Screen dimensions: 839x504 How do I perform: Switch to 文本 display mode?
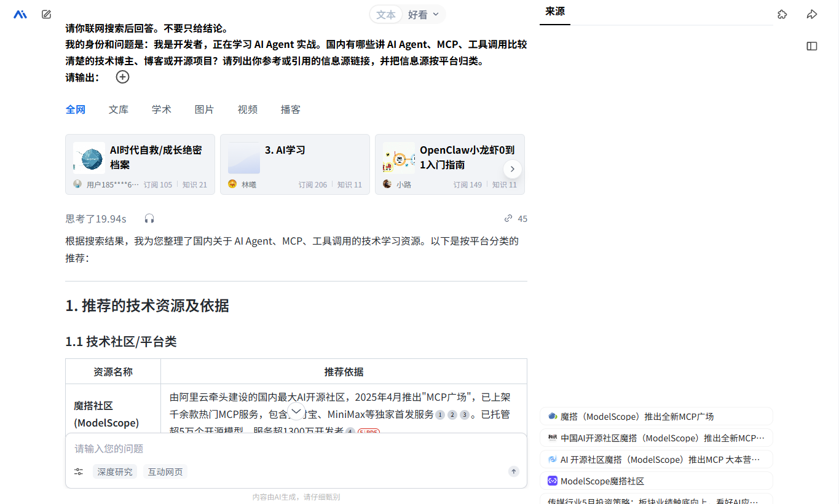tap(386, 15)
